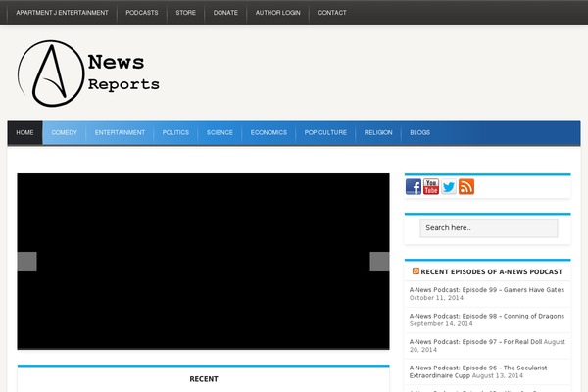Click the Recent section heading
This screenshot has width=588, height=392.
point(204,379)
